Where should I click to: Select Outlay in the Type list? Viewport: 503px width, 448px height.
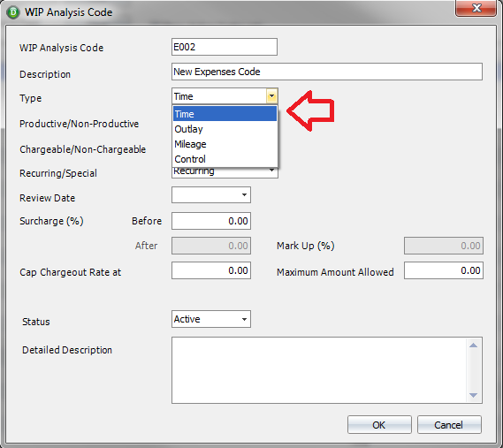tap(225, 129)
